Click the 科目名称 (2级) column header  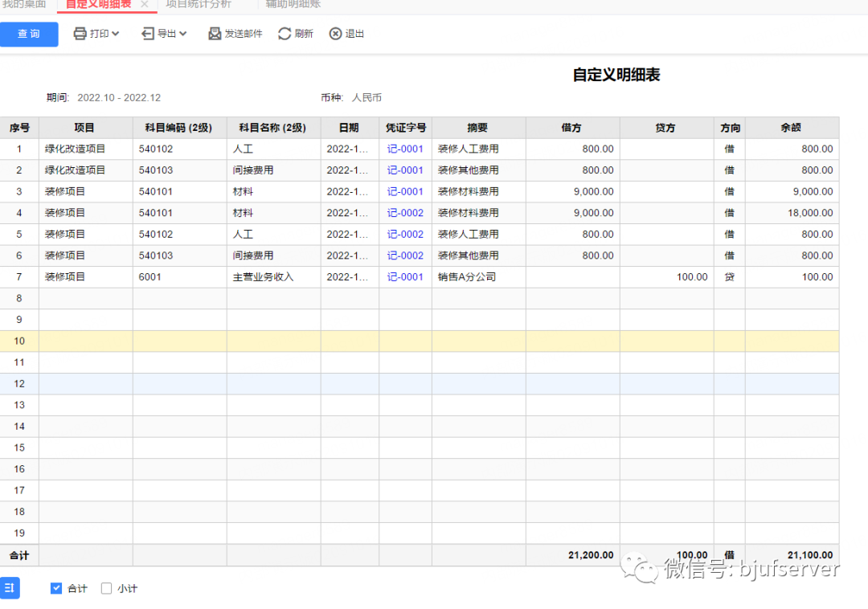click(274, 128)
